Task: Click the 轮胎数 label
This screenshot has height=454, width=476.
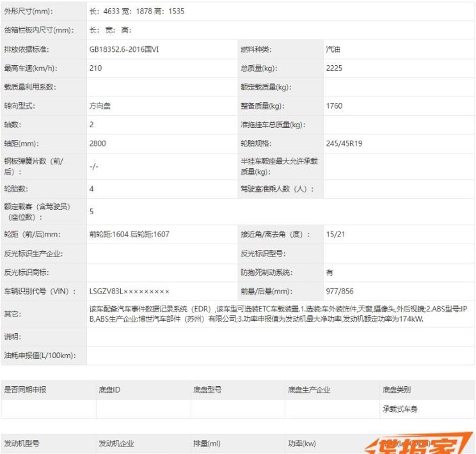Action: 16,189
